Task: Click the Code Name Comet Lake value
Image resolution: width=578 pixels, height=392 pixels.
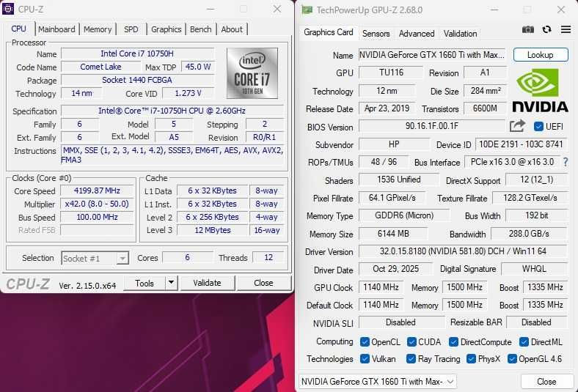Action: point(100,67)
